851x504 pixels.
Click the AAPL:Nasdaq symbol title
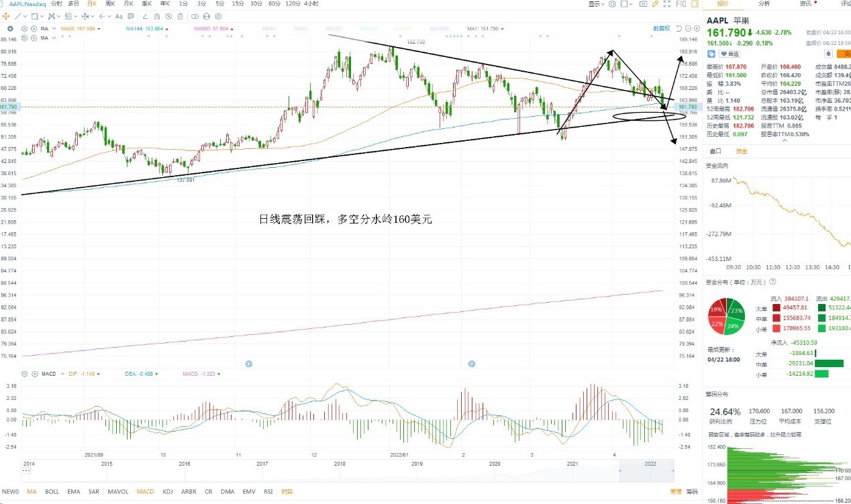coord(28,4)
